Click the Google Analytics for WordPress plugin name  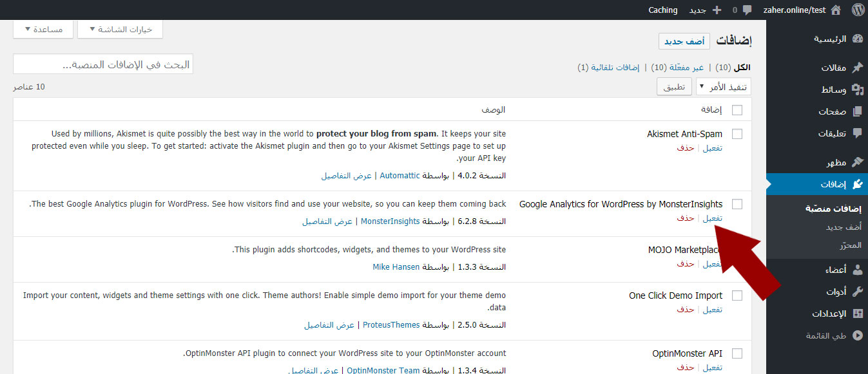[621, 204]
